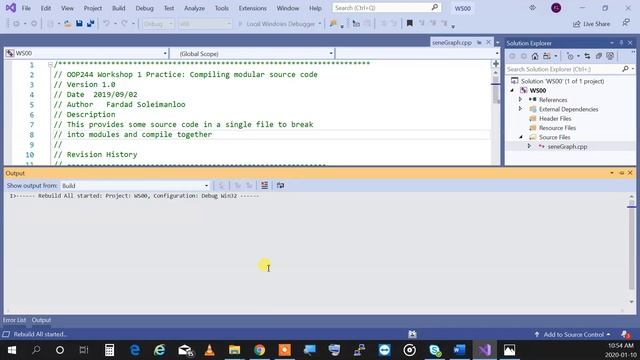Switch to the Error List tab

click(x=14, y=320)
